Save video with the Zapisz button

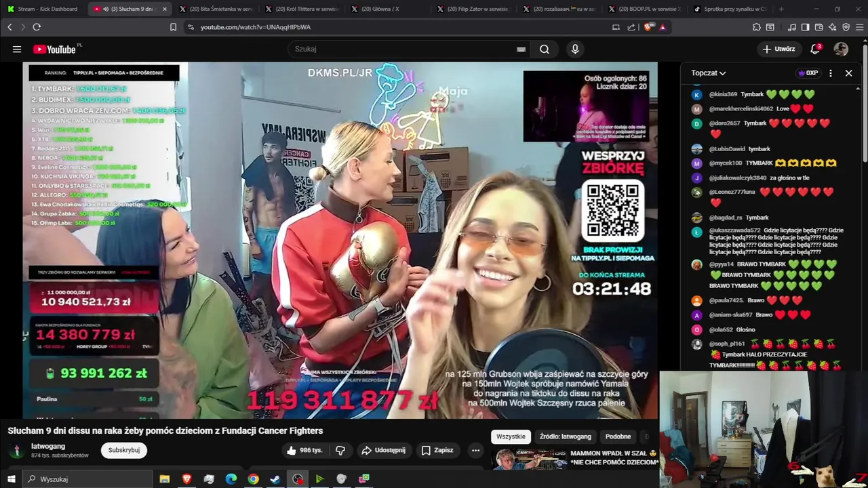coord(437,450)
